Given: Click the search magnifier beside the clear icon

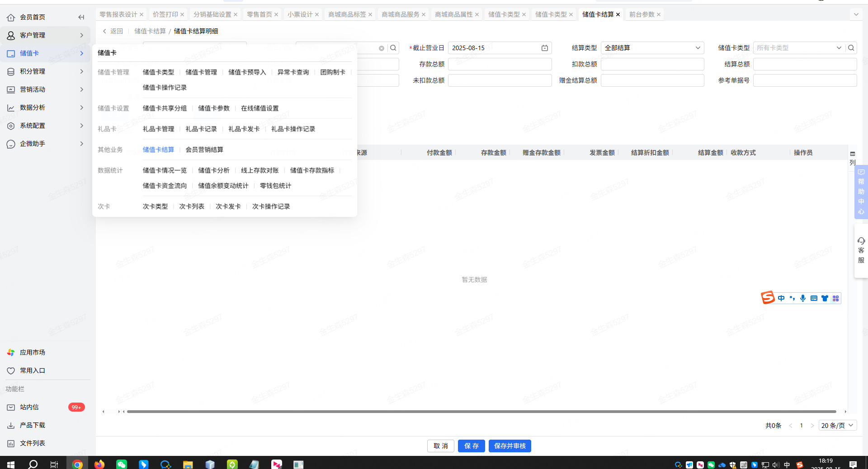Looking at the screenshot, I should click(393, 48).
